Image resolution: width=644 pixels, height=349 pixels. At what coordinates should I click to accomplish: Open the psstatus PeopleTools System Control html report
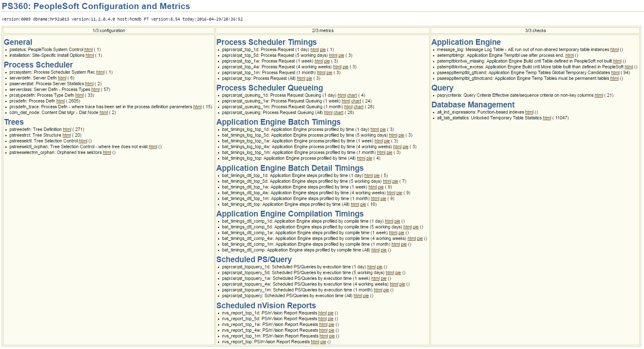[88, 49]
